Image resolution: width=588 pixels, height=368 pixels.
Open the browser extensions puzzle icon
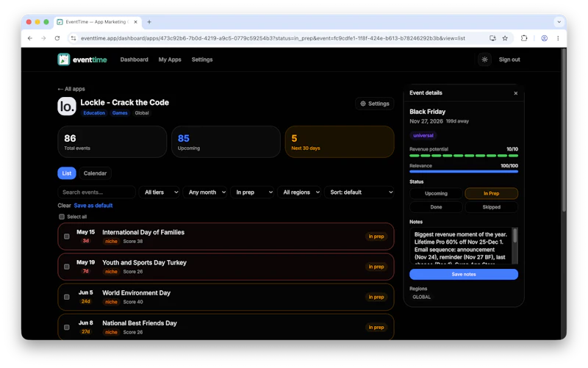point(524,38)
